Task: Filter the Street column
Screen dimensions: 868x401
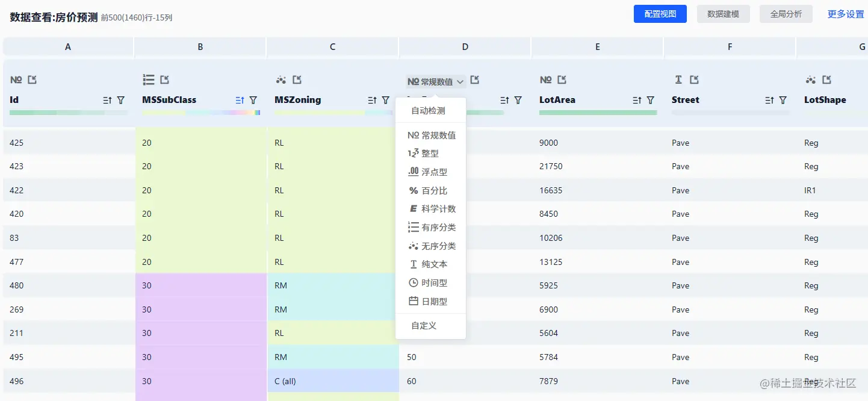Action: click(783, 101)
